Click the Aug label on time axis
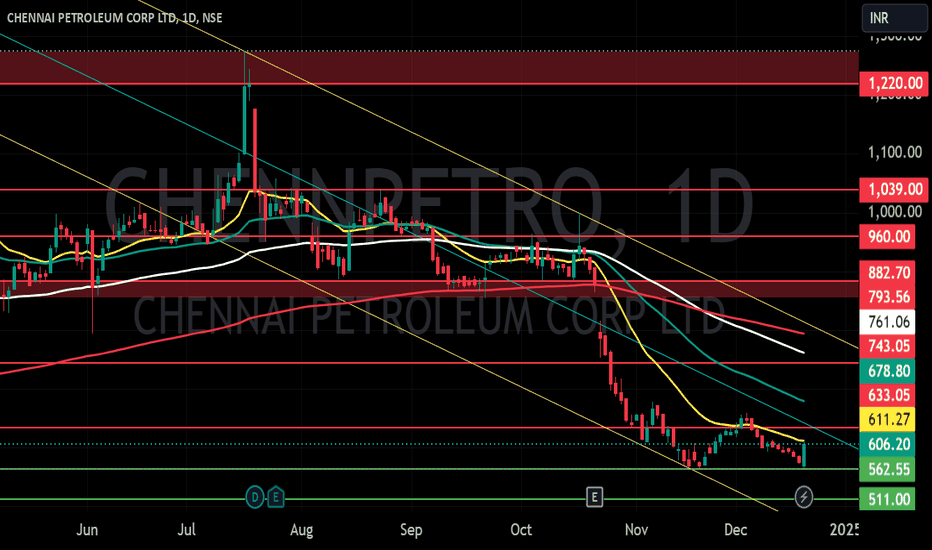This screenshot has height=550, width=932. (x=301, y=530)
